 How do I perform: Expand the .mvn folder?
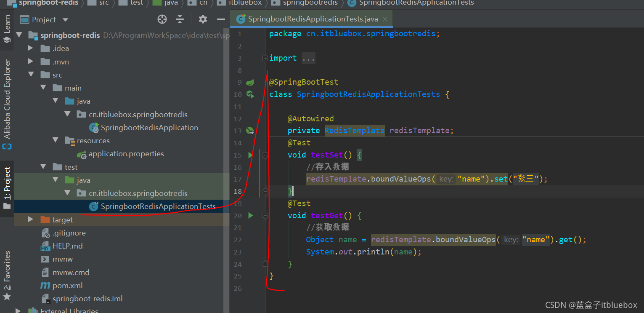[30, 62]
